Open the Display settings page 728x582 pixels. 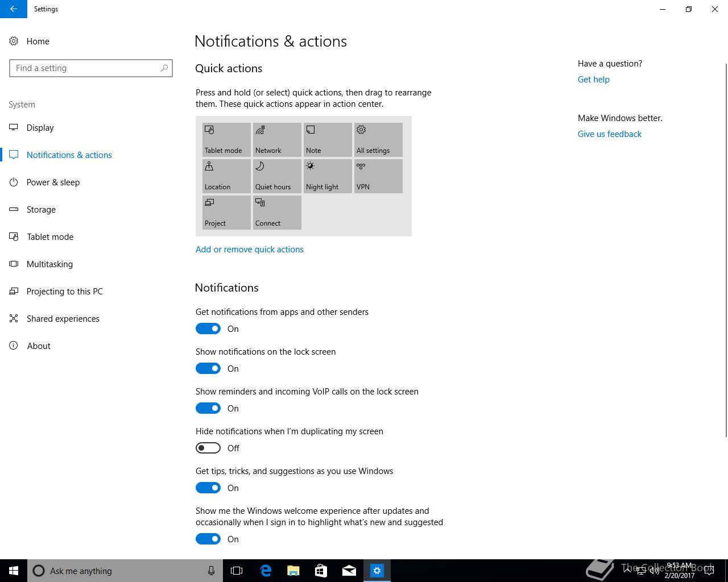click(91, 127)
